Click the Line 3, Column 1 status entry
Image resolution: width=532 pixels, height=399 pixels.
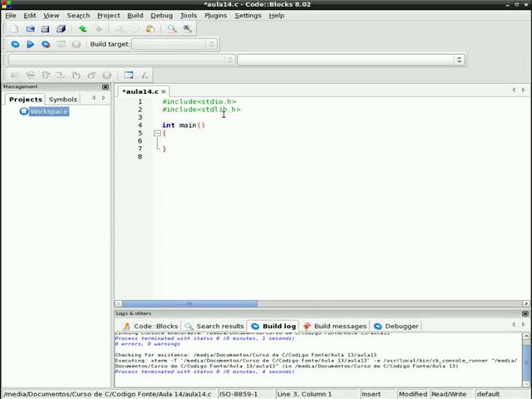tap(304, 394)
